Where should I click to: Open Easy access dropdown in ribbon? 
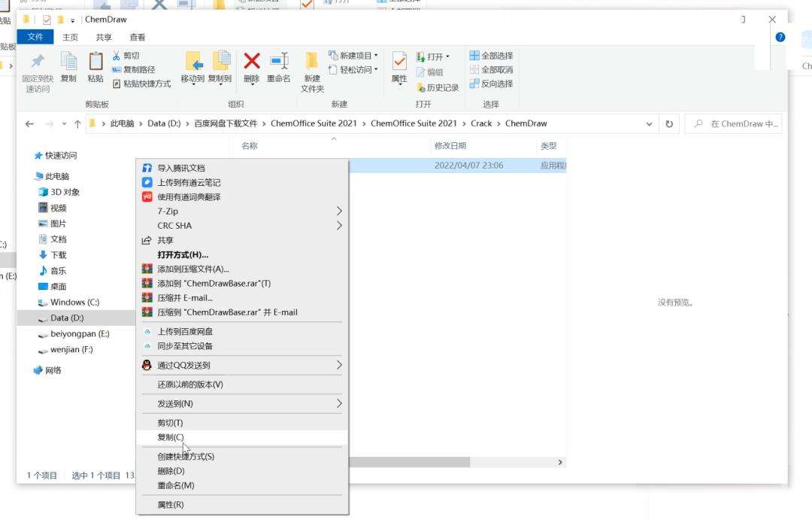point(353,69)
